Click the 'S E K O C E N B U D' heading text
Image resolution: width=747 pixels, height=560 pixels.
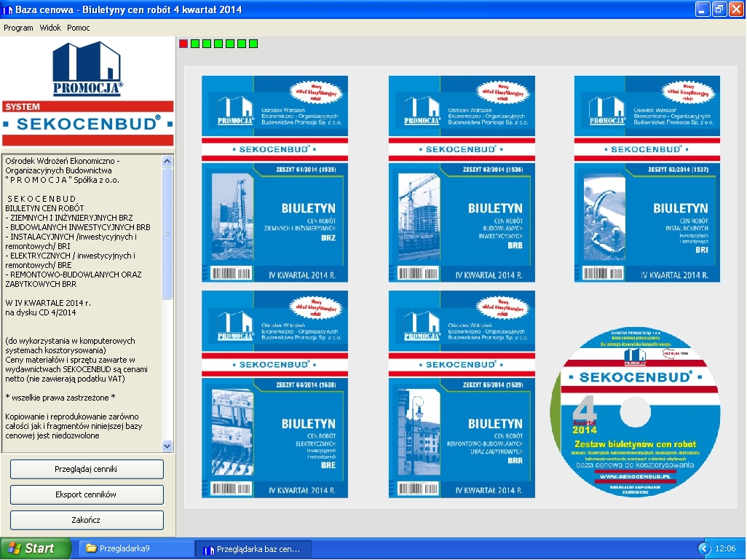click(x=41, y=199)
